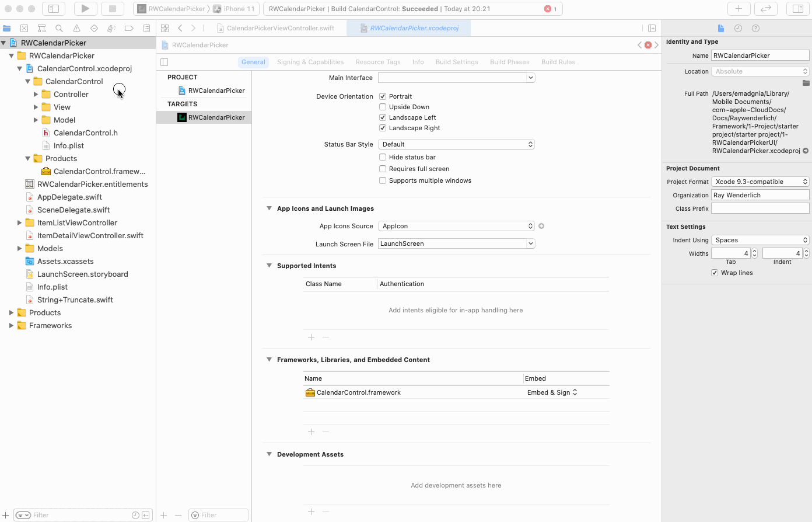Reveal full path in Finder arrow

pyautogui.click(x=806, y=151)
